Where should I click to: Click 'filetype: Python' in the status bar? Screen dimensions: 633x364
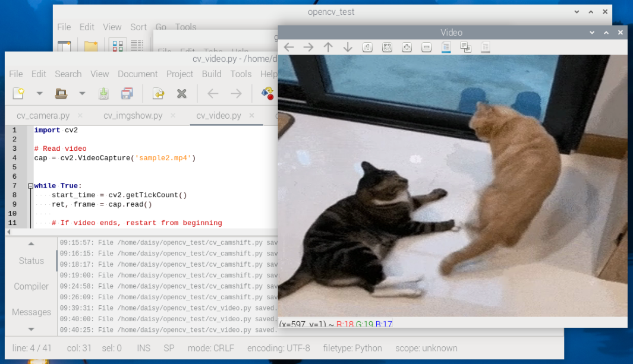pyautogui.click(x=352, y=348)
